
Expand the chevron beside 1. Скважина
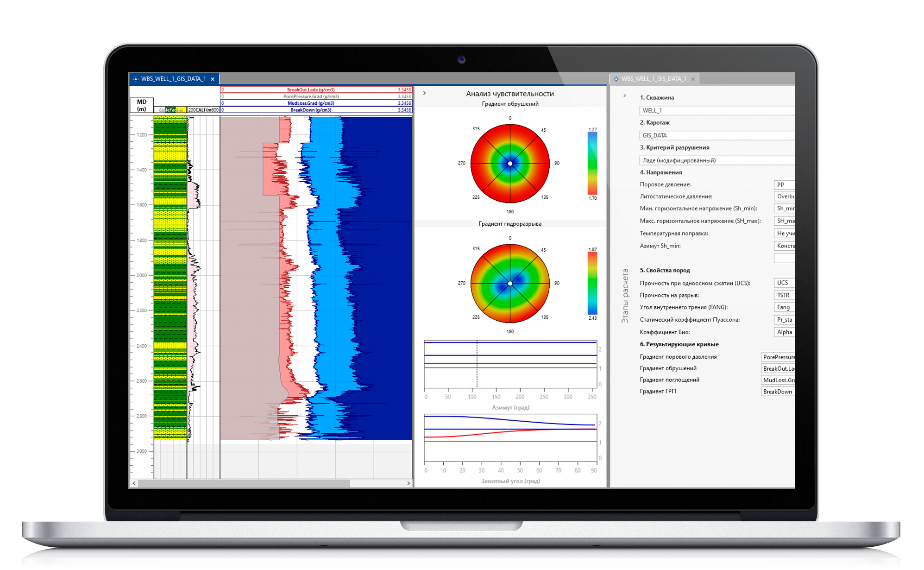tap(624, 95)
